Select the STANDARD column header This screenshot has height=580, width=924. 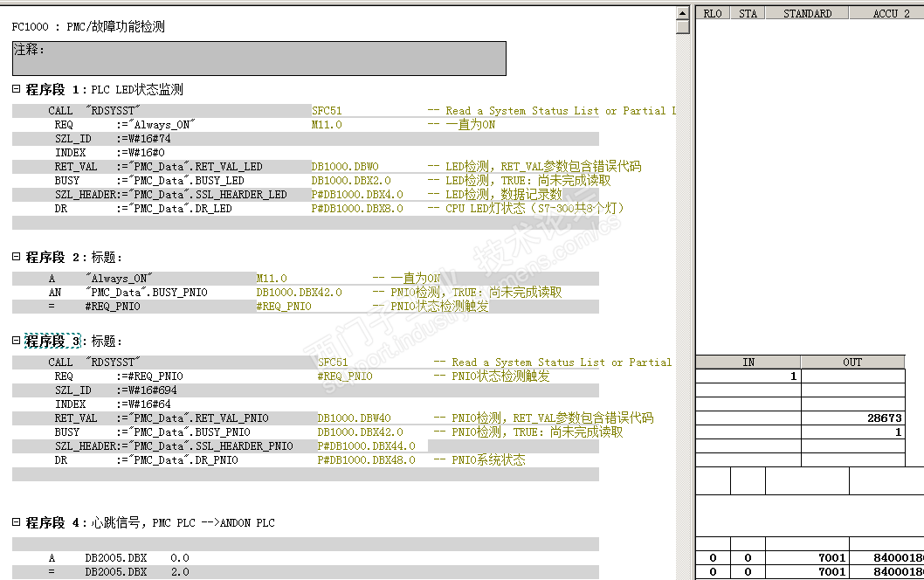(x=807, y=14)
